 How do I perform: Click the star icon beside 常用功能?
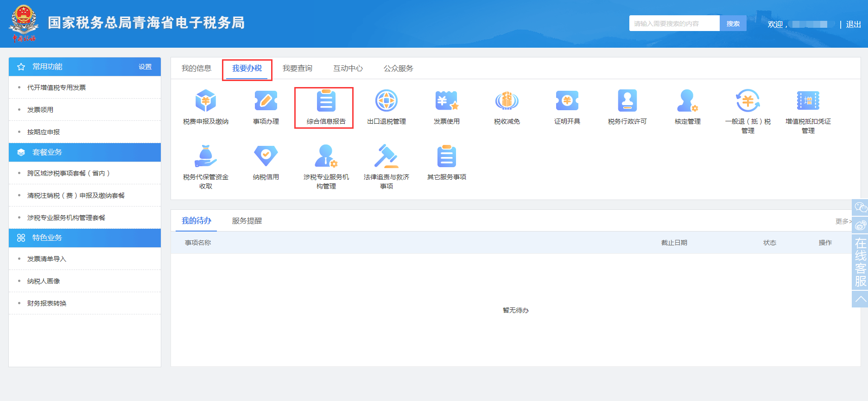click(x=21, y=67)
